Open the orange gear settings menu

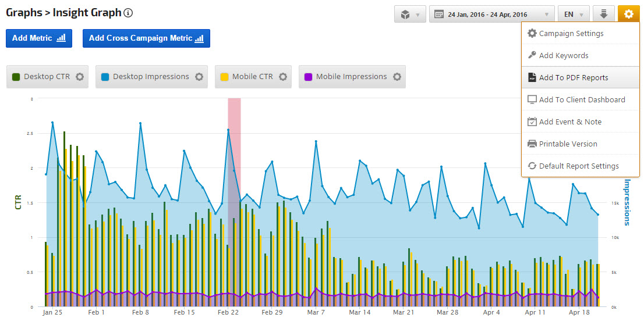pos(628,14)
